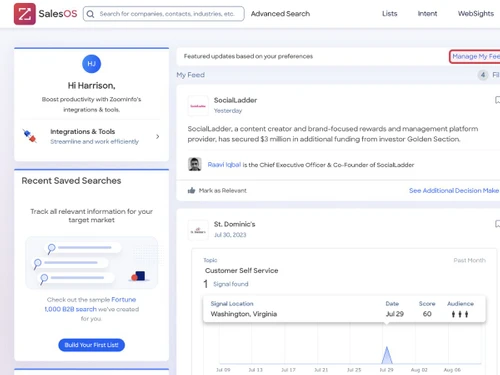Click the SocialLadder company logo

tap(198, 106)
